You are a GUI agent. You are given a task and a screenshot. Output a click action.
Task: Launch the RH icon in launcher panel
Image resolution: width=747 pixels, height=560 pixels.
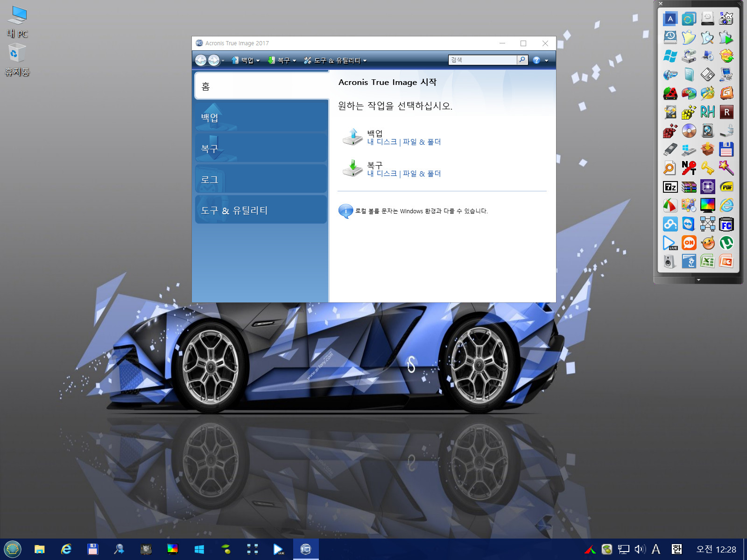tap(707, 112)
